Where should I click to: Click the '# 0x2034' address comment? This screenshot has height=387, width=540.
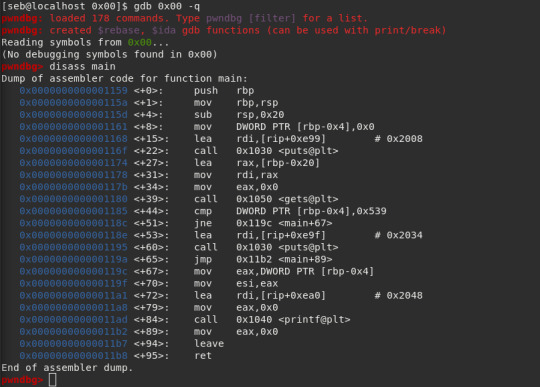tap(398, 236)
